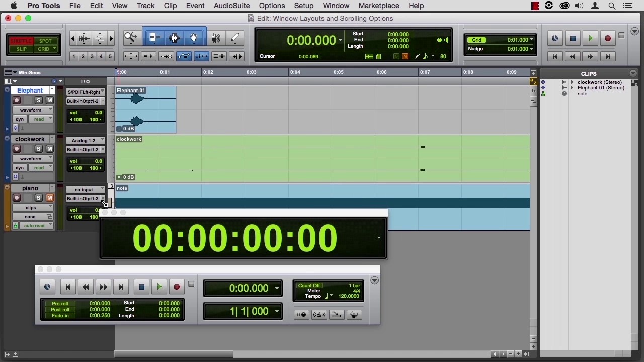The image size is (644, 362).
Task: Open the Window menu
Action: 336,6
